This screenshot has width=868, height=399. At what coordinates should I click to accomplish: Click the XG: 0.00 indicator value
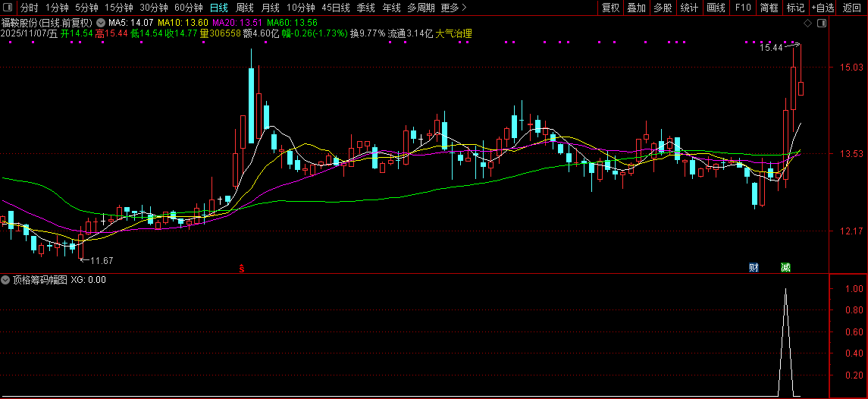89,280
